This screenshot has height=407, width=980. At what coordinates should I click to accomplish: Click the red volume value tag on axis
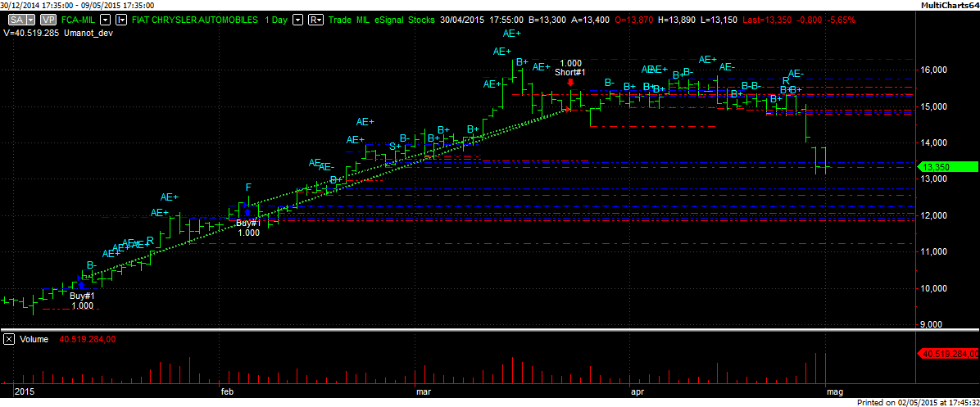click(948, 354)
